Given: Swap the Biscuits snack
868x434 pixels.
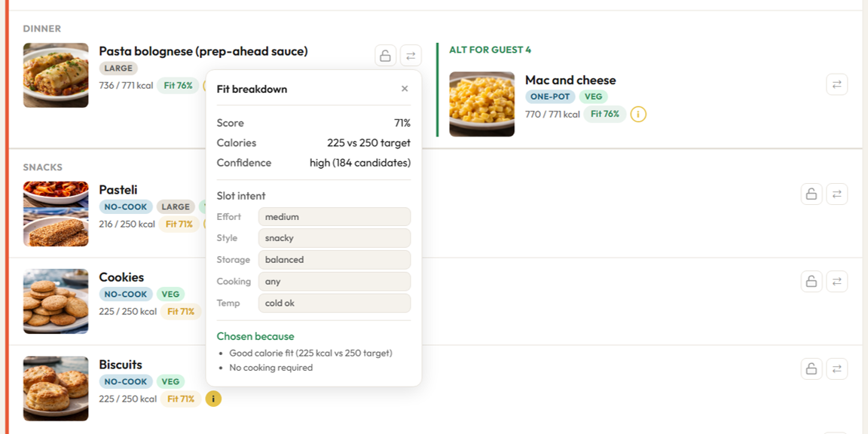Looking at the screenshot, I should (836, 369).
